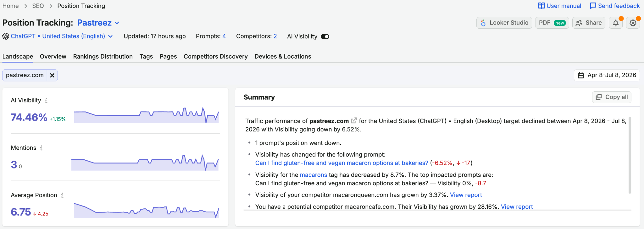Open ChatGPT United States location dropdown
The width and height of the screenshot is (644, 229).
58,36
